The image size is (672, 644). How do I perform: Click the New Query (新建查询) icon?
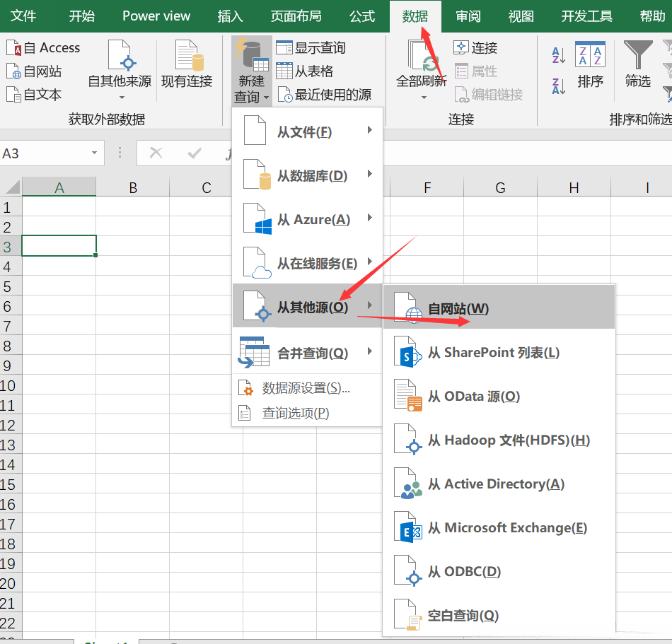[x=252, y=55]
